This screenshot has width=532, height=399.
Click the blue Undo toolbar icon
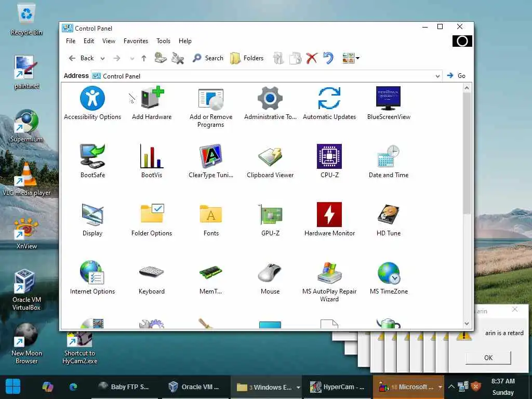point(328,58)
